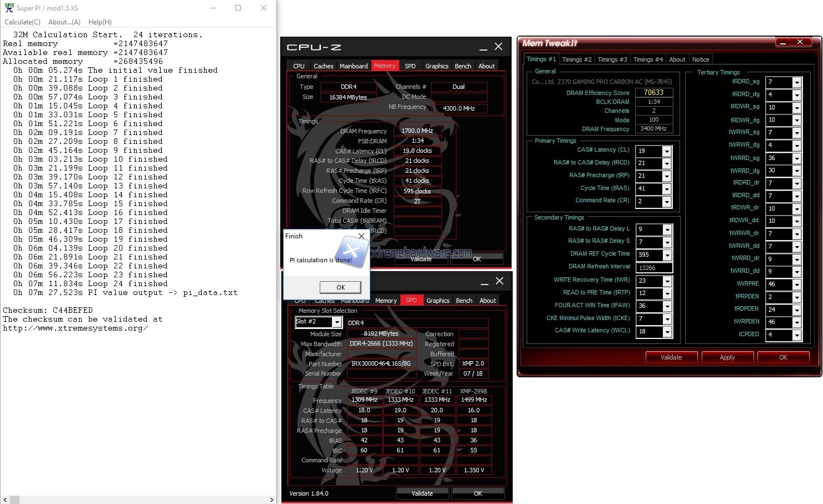Open the CAS# Latency (CL) dropdown
This screenshot has width=823, height=504.
point(667,151)
